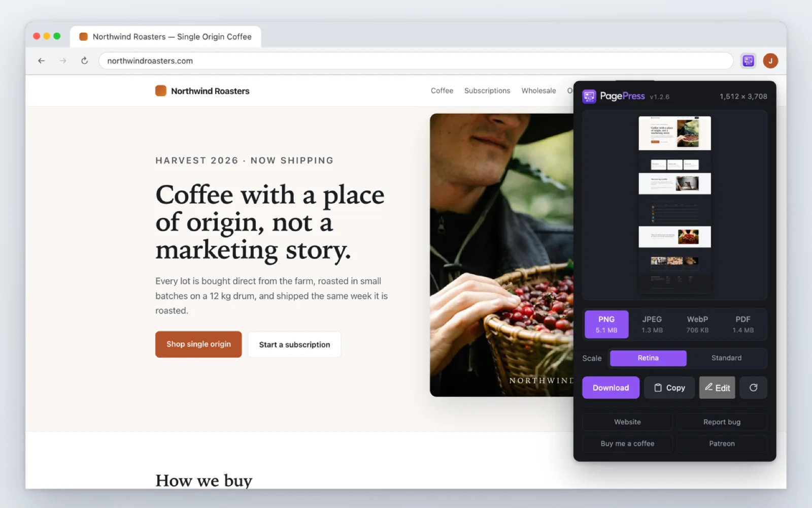The width and height of the screenshot is (812, 508).
Task: Click the recapture refresh icon button
Action: coord(753,388)
